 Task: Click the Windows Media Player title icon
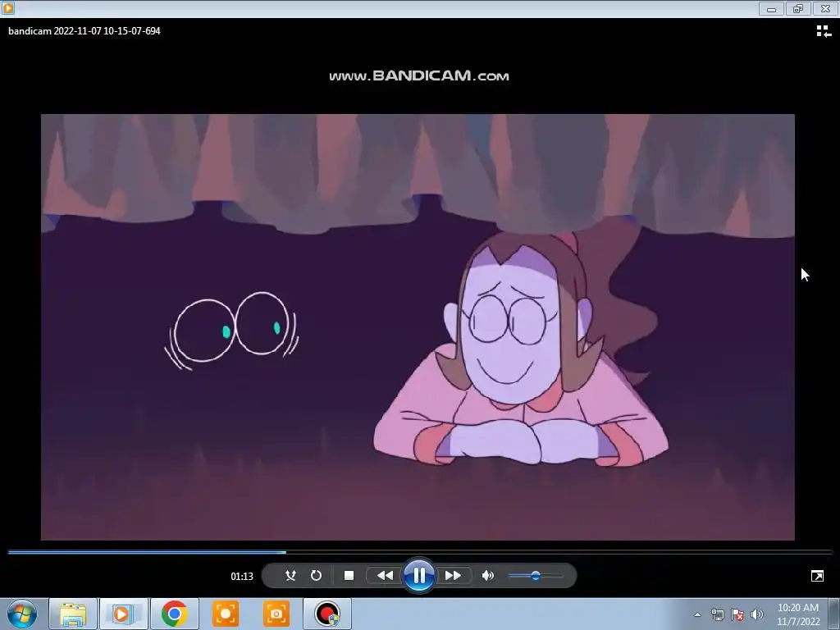[x=7, y=8]
